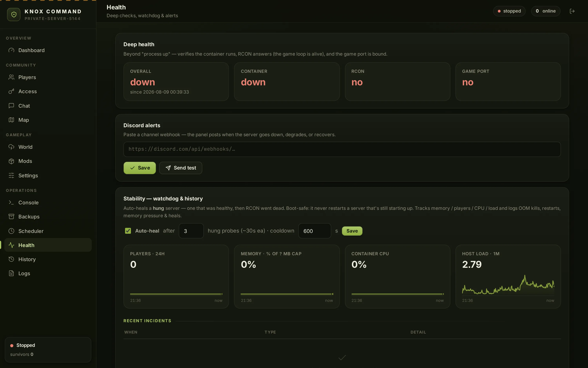The width and height of the screenshot is (588, 368).
Task: Click the Players 24H chart card
Action: click(176, 276)
